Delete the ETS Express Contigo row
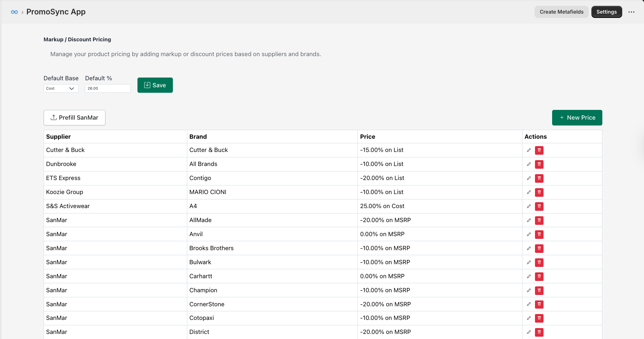644x339 pixels. pos(539,178)
